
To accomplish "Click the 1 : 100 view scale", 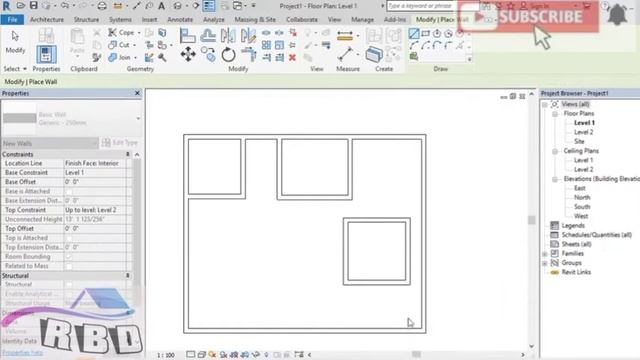I will [x=166, y=356].
